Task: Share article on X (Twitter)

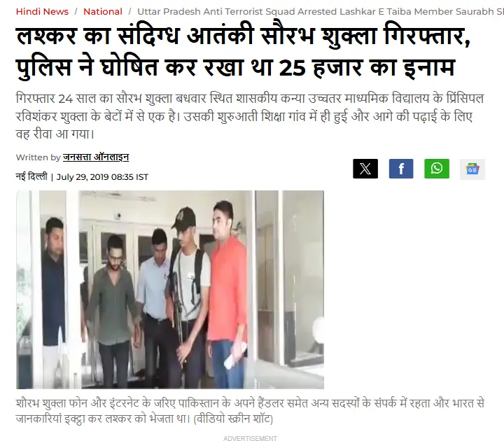Action: (365, 169)
